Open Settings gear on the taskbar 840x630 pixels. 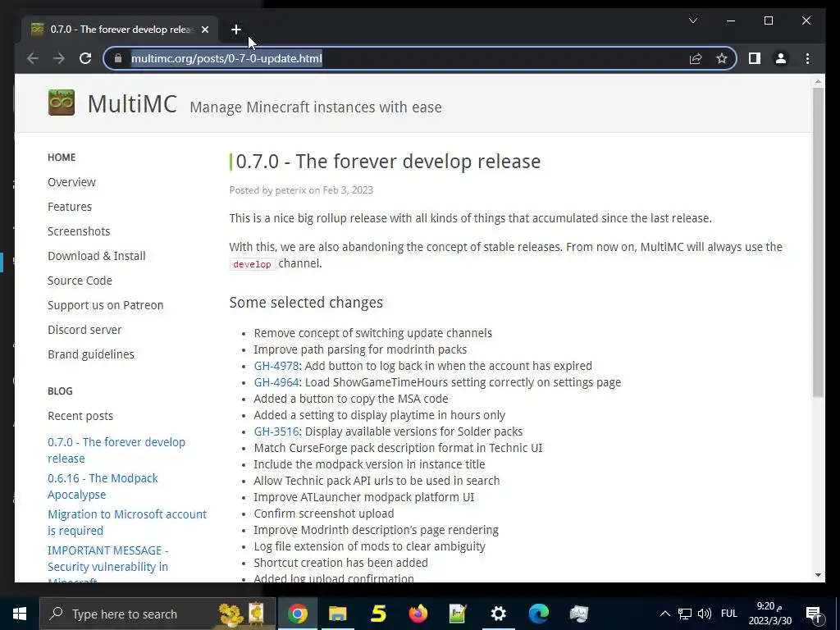(498, 614)
